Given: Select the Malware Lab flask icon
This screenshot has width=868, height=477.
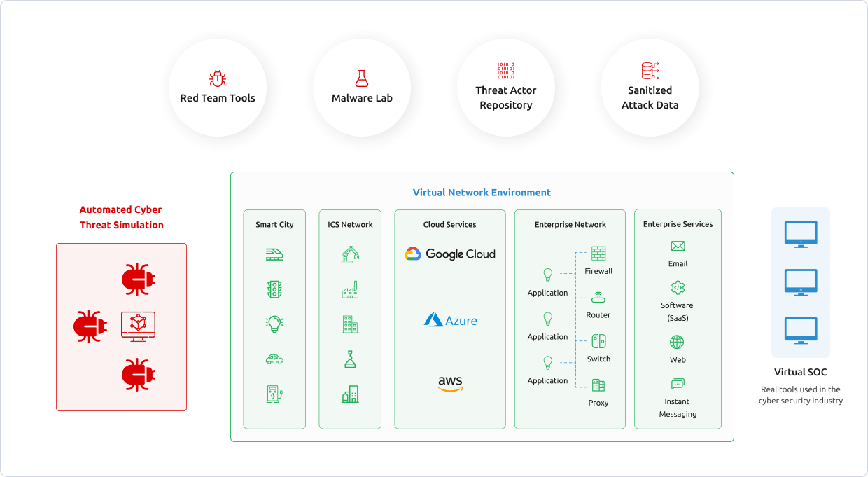Looking at the screenshot, I should tap(362, 78).
